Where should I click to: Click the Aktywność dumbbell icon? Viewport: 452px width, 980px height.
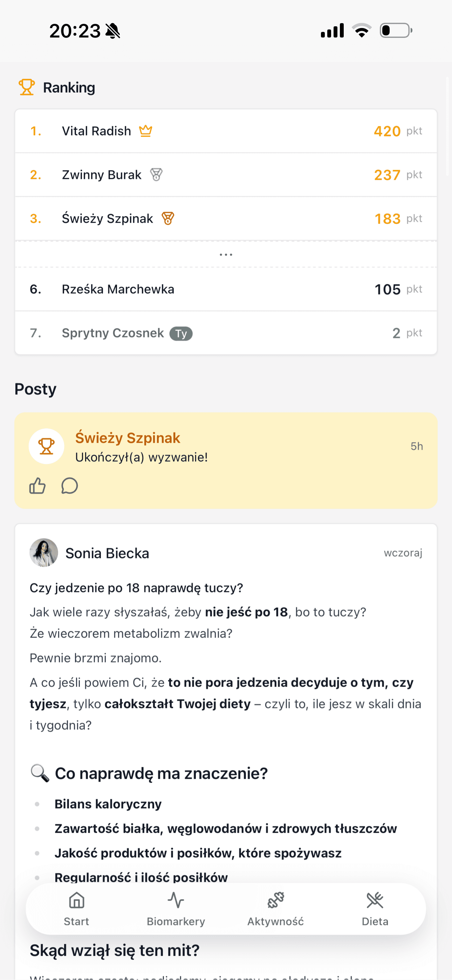pyautogui.click(x=275, y=901)
